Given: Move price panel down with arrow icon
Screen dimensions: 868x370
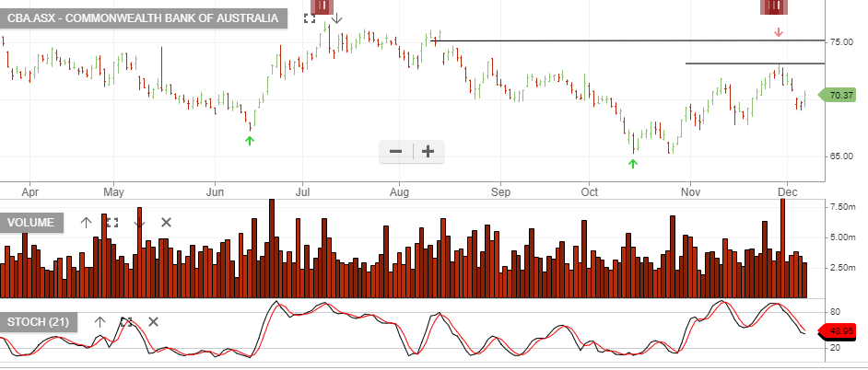Looking at the screenshot, I should click(x=337, y=18).
